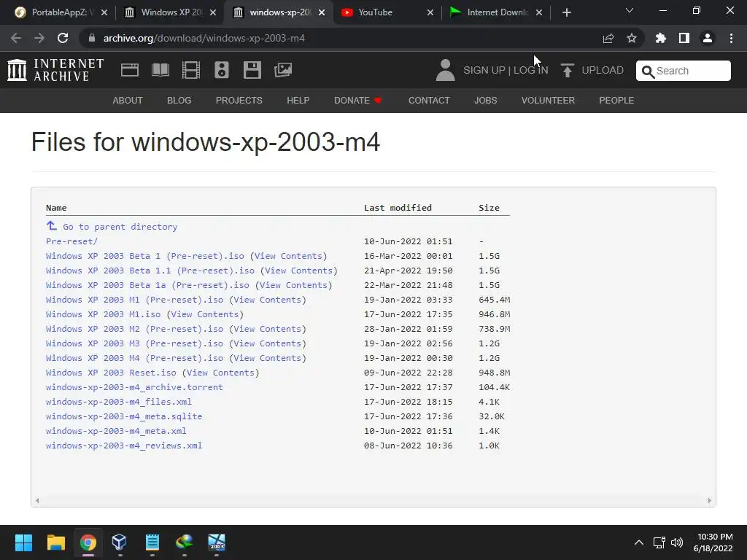Screen dimensions: 747x560
Task: View site information lock icon
Action: pyautogui.click(x=92, y=38)
